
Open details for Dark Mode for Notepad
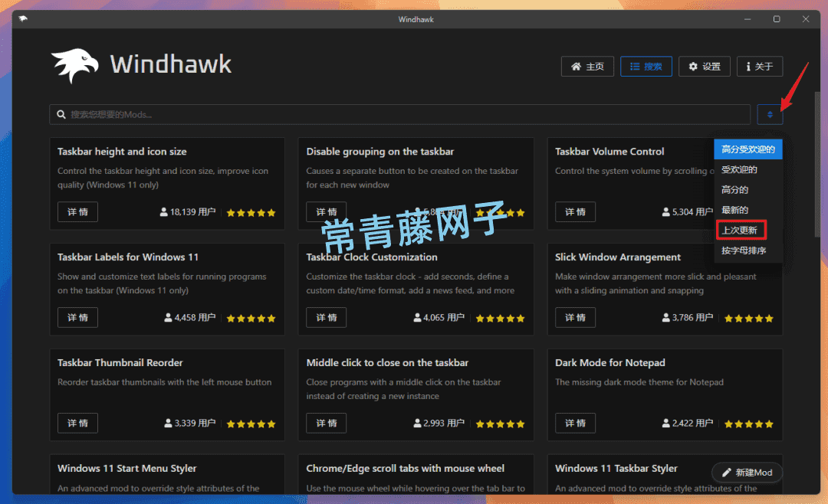(x=575, y=423)
